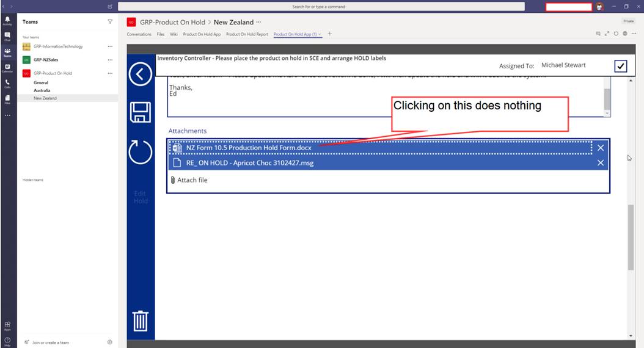
Task: Go back with the title bar back arrow
Action: tap(3, 7)
